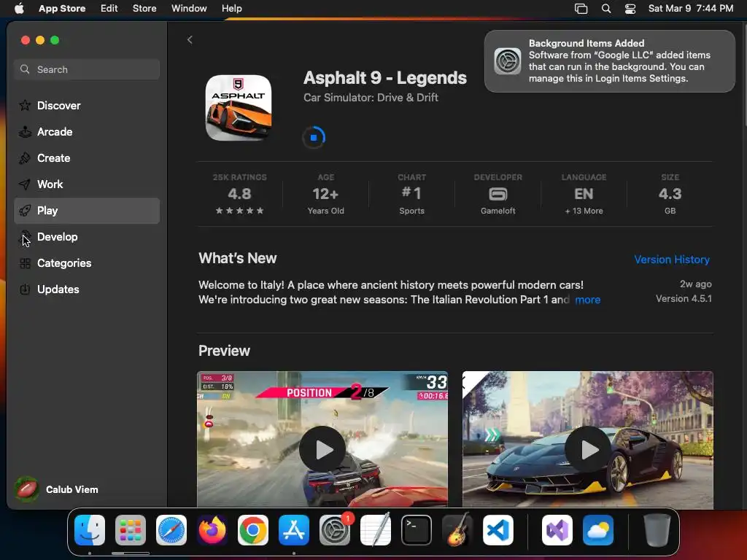Open the Updates download icon
Image resolution: width=747 pixels, height=560 pixels.
coord(25,289)
